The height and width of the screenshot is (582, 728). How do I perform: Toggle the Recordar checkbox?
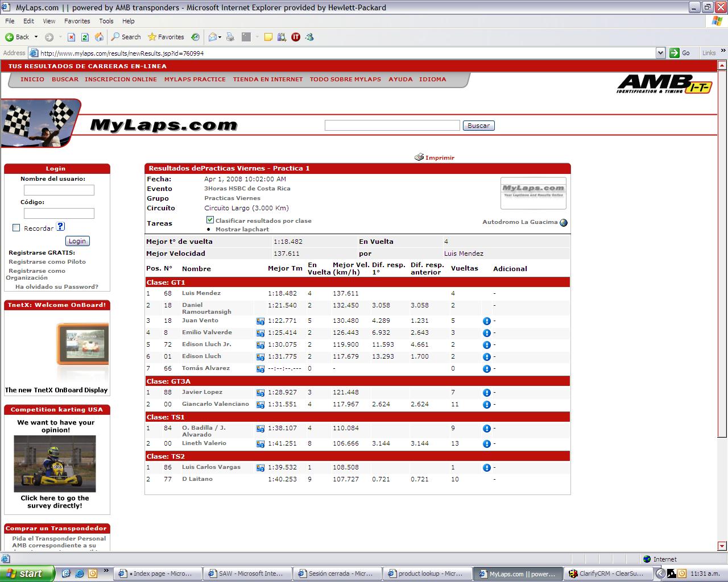[x=16, y=228]
